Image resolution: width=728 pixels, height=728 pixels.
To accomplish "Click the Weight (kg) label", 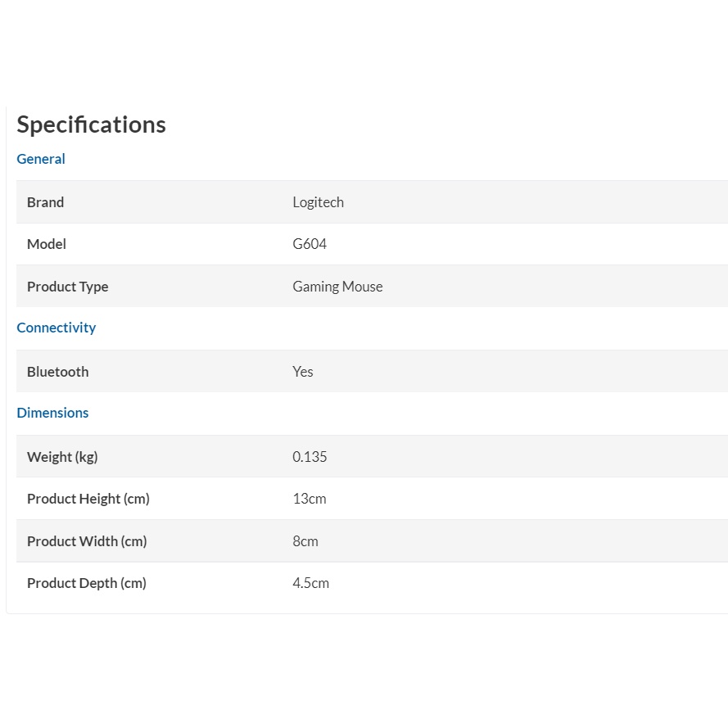I will click(x=62, y=457).
